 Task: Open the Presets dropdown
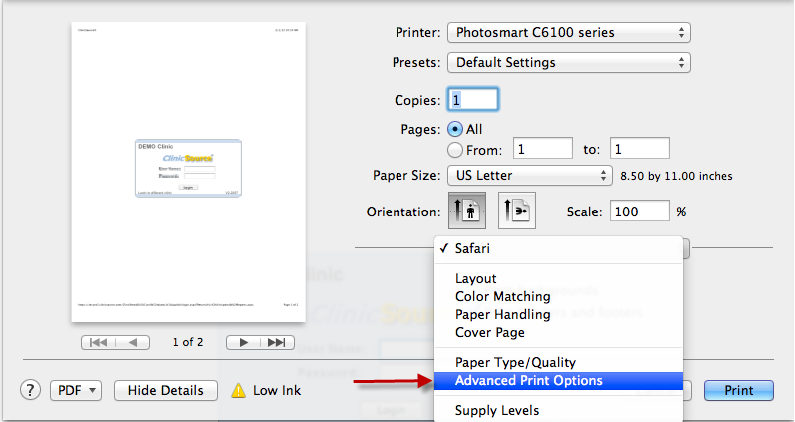tap(569, 62)
